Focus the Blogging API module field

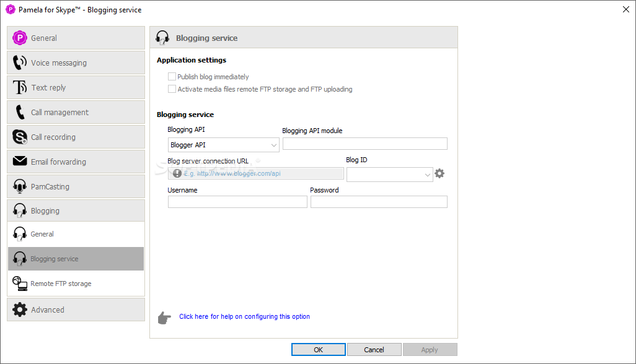[365, 144]
